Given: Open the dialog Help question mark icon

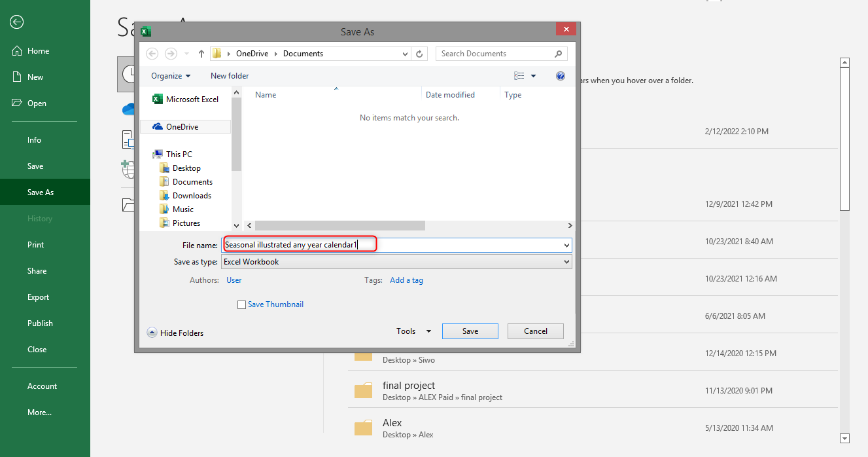Looking at the screenshot, I should click(x=561, y=76).
